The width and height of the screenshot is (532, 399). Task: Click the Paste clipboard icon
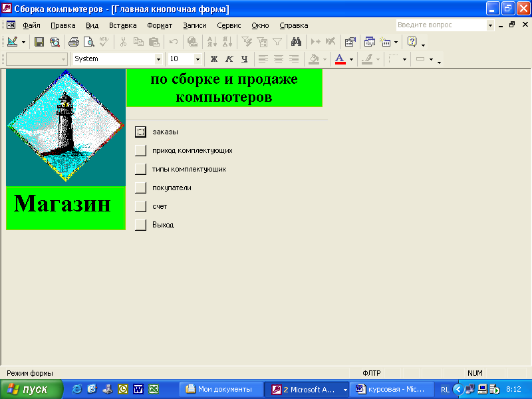154,42
